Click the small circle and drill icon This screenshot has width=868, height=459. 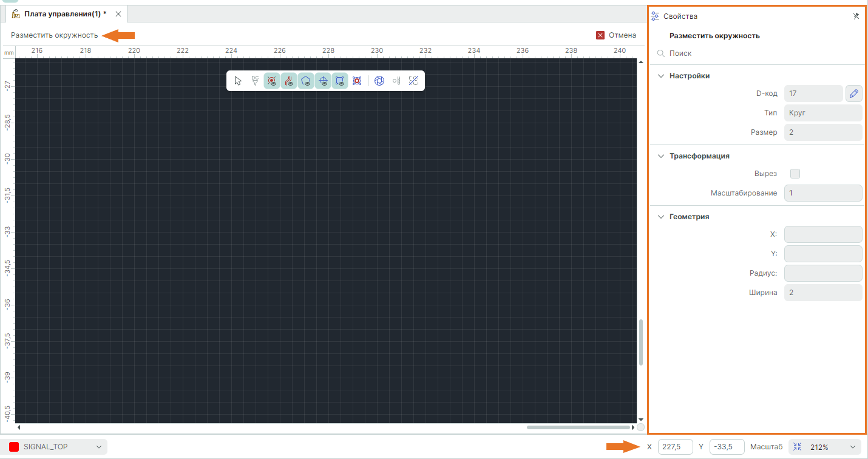coord(396,81)
